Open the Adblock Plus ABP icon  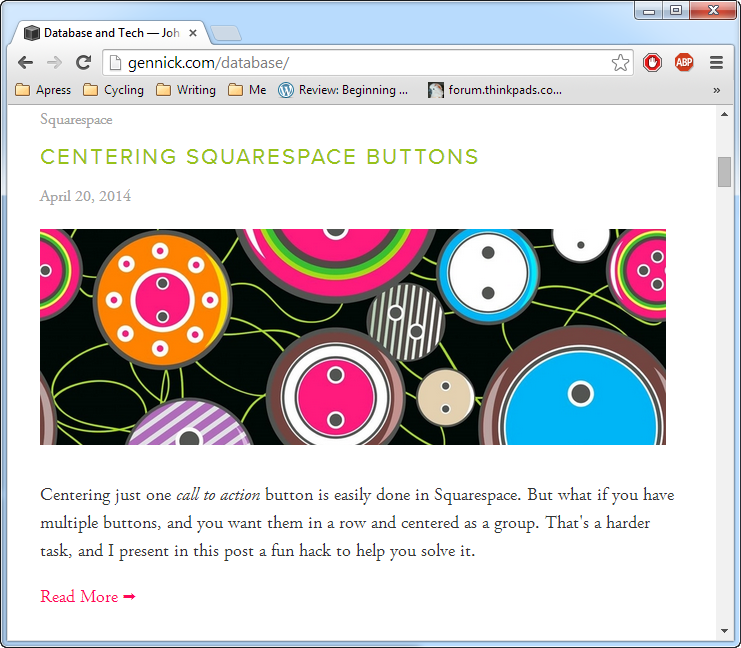click(x=684, y=62)
